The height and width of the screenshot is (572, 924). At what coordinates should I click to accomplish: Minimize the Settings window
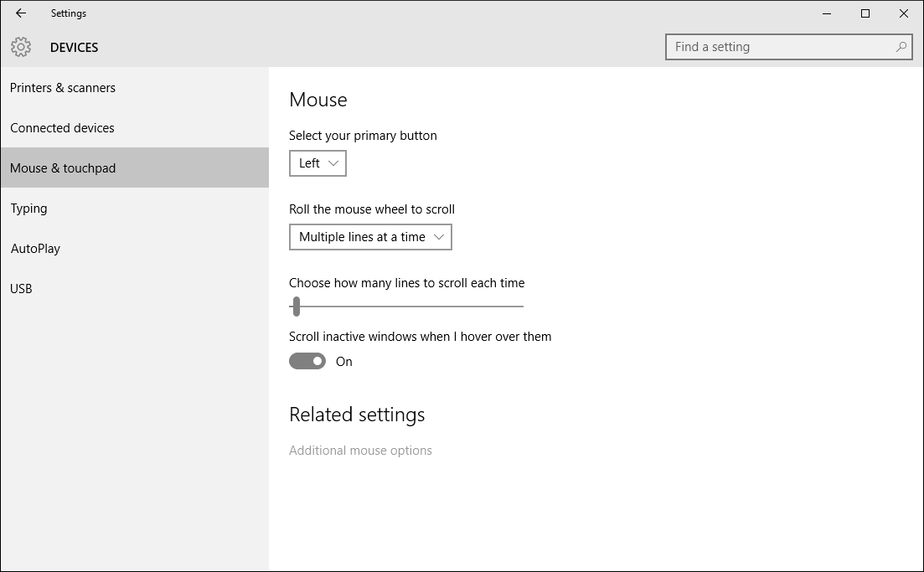point(827,13)
